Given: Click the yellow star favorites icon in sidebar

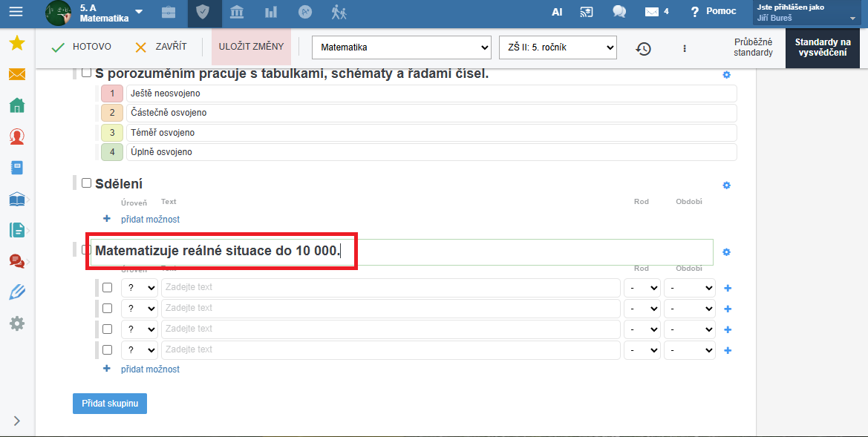Looking at the screenshot, I should click(x=16, y=43).
